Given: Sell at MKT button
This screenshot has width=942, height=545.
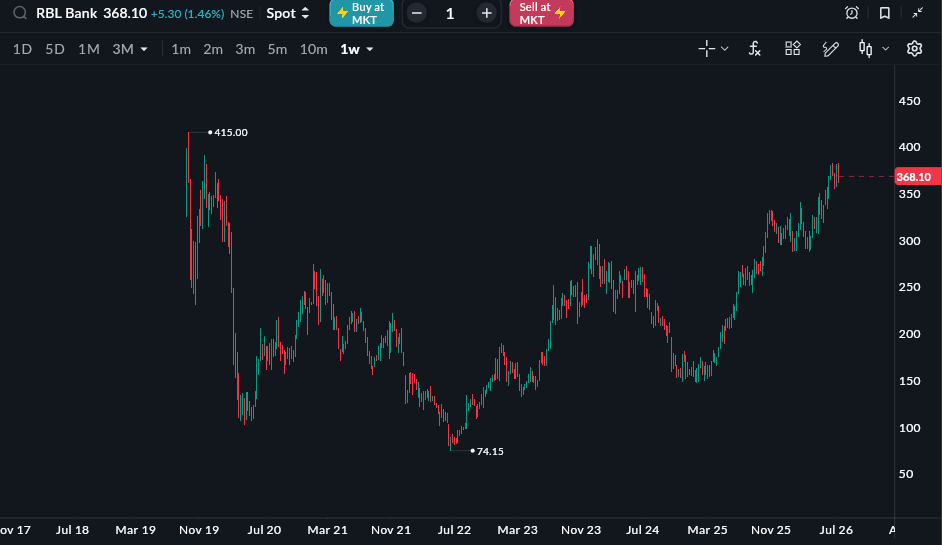Looking at the screenshot, I should pyautogui.click(x=541, y=13).
